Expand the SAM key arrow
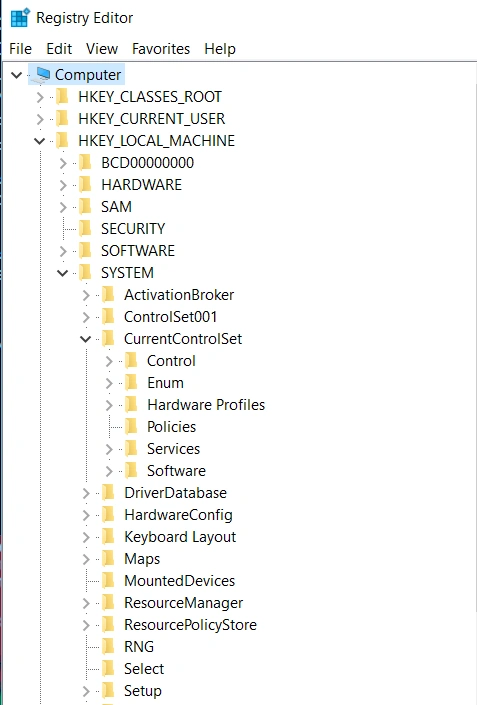Viewport: 477px width, 705px height. 63,207
